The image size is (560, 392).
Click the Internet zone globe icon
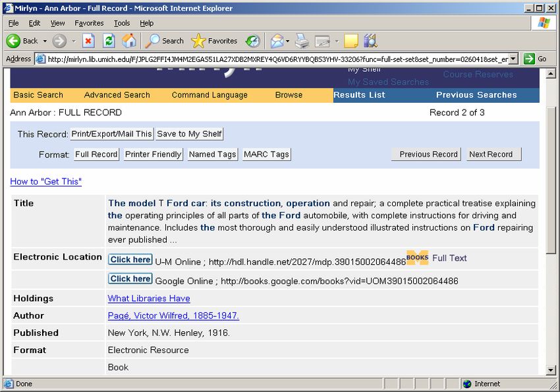[467, 384]
